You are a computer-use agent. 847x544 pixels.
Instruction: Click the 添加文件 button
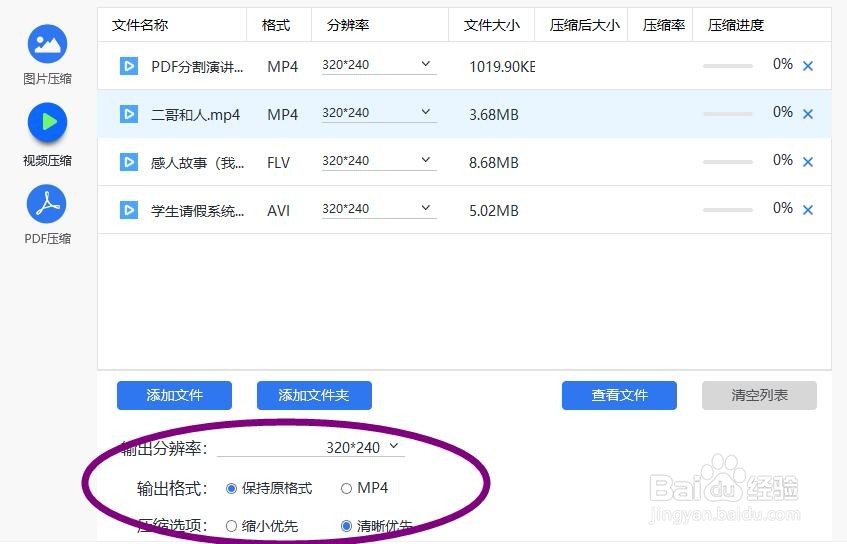click(x=174, y=395)
